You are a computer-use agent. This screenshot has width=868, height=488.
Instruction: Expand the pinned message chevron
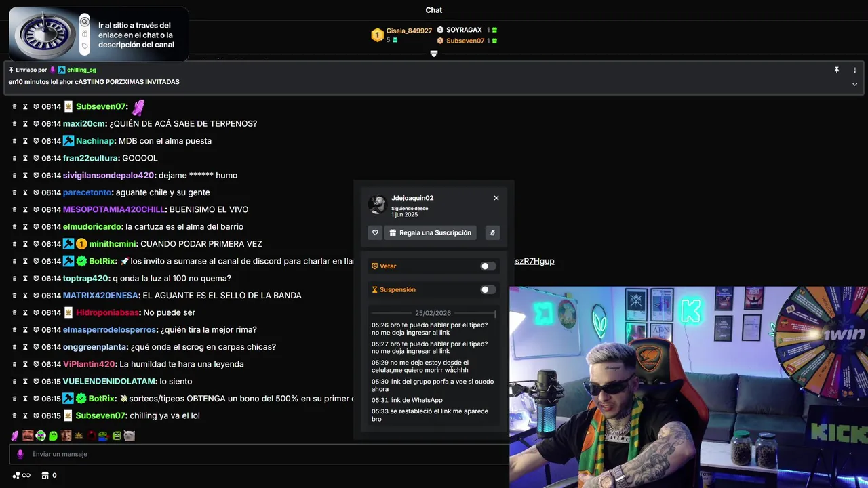pos(854,85)
